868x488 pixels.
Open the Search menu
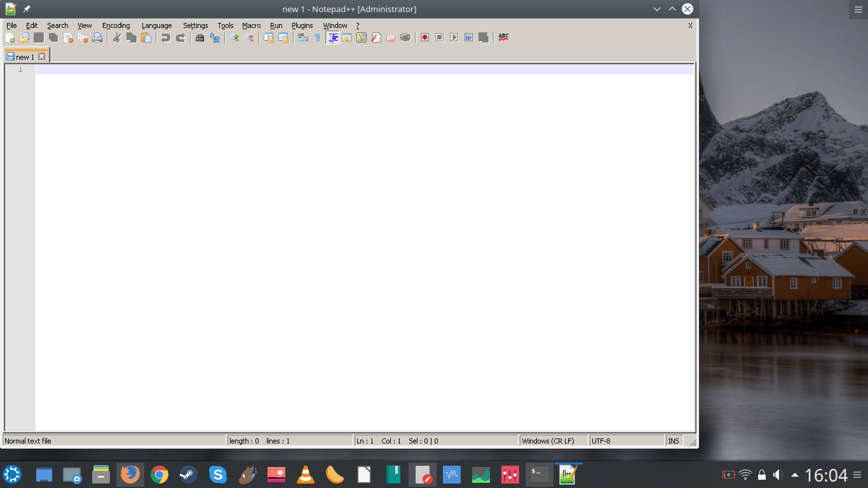(x=58, y=25)
